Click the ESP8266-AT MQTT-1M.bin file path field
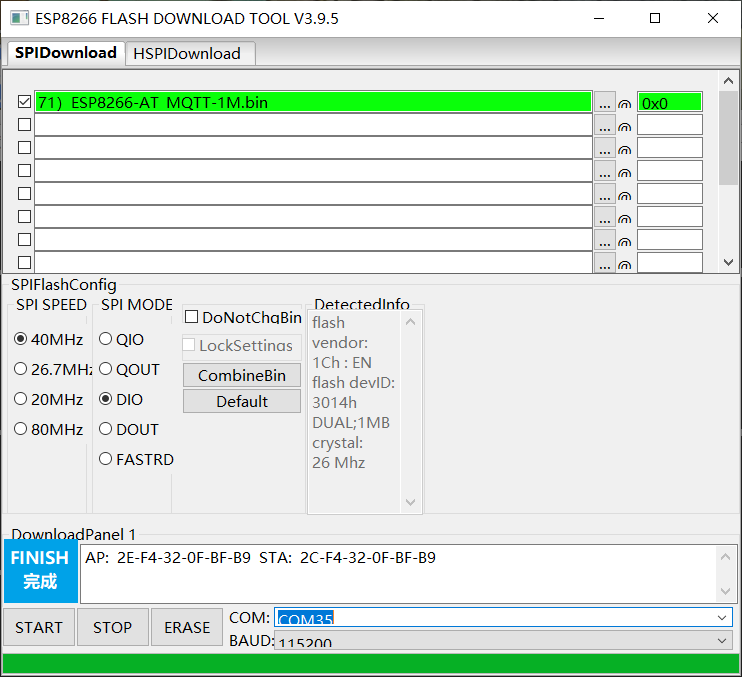Screen dimensions: 742x677 [x=313, y=102]
